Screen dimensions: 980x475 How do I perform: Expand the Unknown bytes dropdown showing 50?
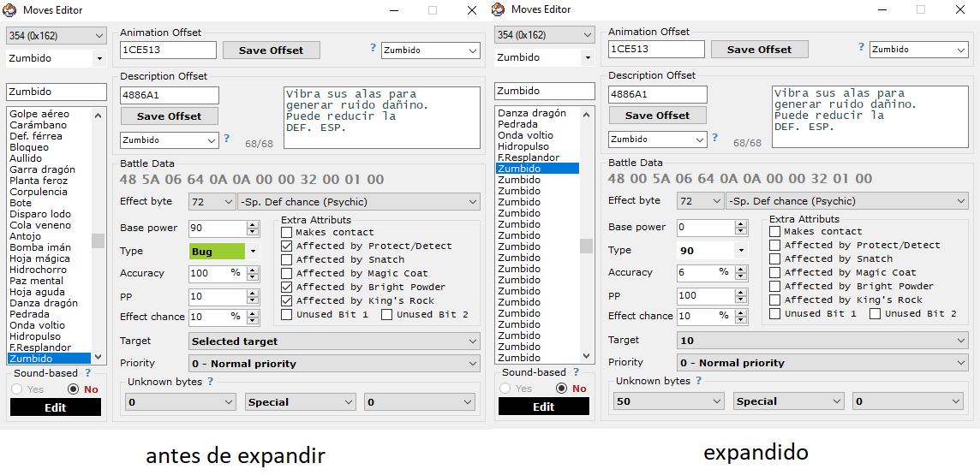[x=669, y=401]
